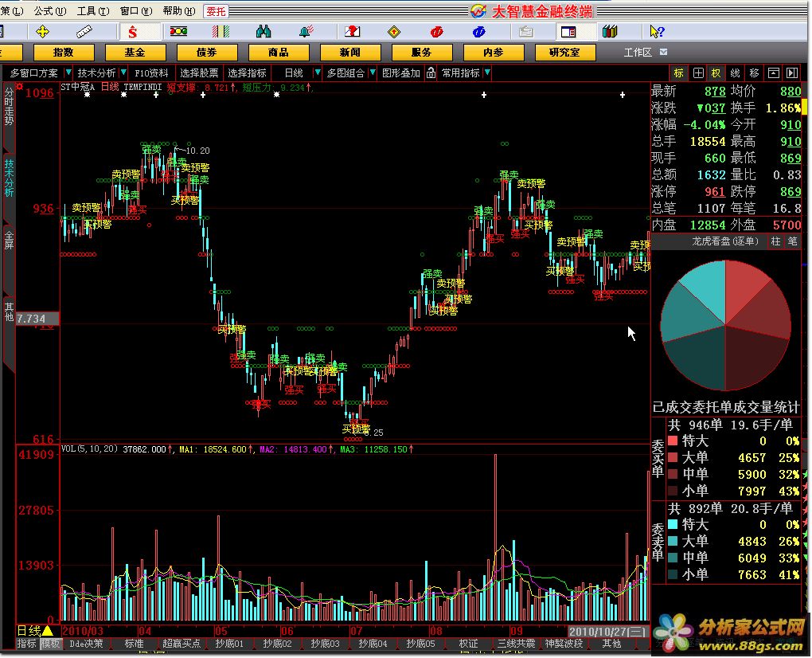Screen dimensions: 812x658
Task: Open the binoculars search icon
Action: coord(264,32)
